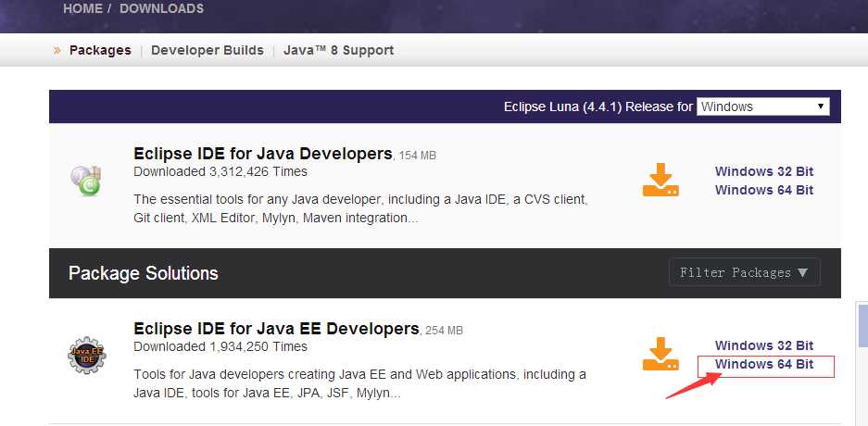Image resolution: width=868 pixels, height=426 pixels.
Task: Expand the Filter Packages dropdown
Action: point(744,272)
